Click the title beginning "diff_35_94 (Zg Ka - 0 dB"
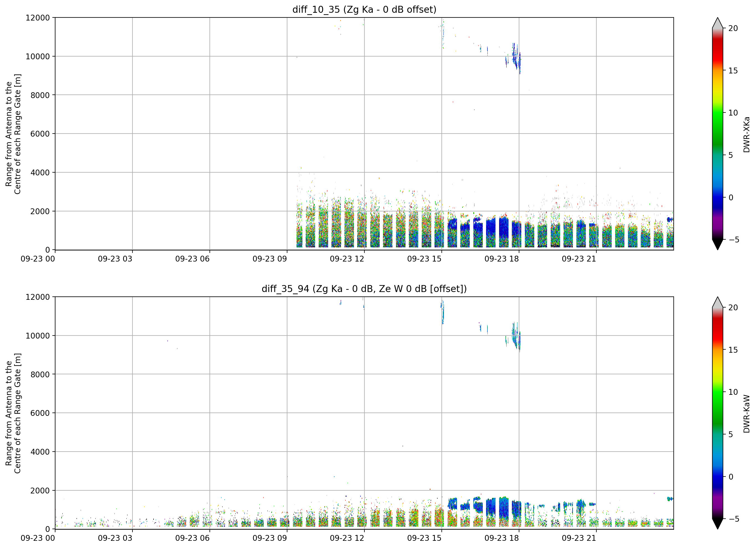Screen dimensions: 756x548 [364, 289]
